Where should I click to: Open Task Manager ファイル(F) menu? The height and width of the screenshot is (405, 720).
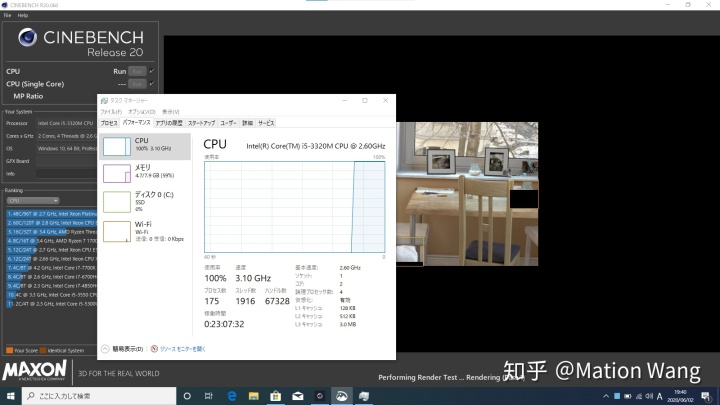111,112
